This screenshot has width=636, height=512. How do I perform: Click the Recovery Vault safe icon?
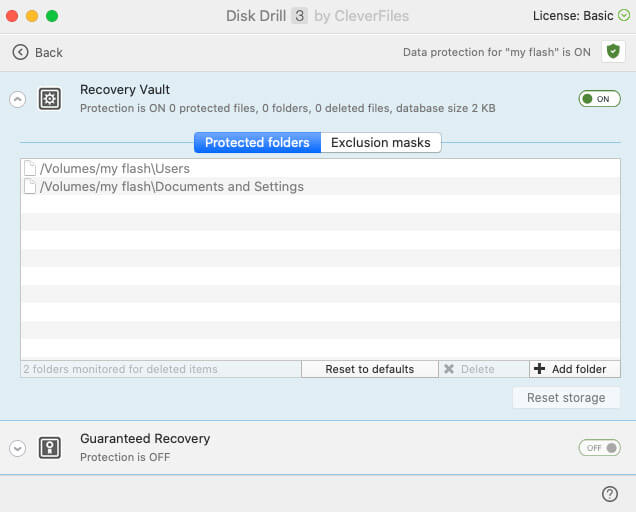[x=49, y=99]
